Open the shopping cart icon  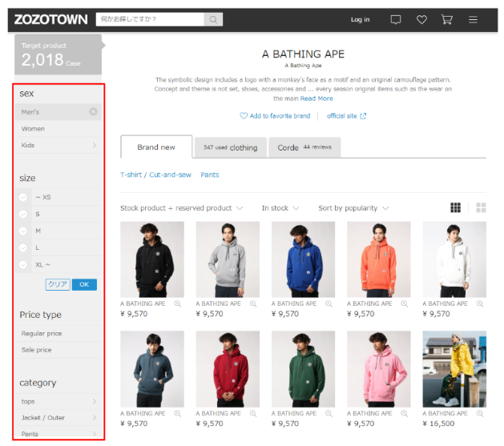click(x=447, y=19)
